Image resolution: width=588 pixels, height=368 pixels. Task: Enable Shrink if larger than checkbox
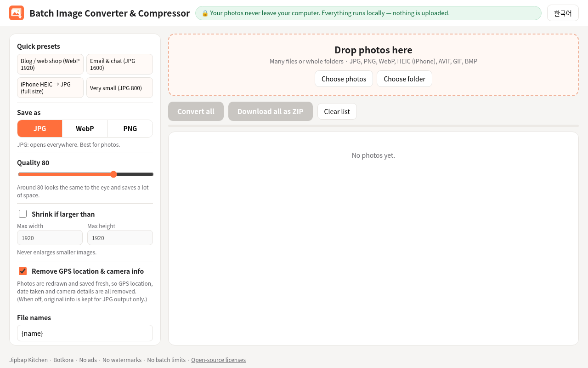click(23, 213)
